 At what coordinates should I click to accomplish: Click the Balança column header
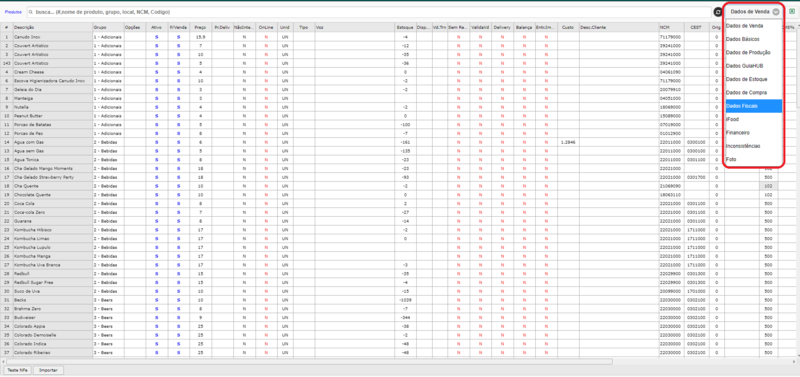point(524,28)
